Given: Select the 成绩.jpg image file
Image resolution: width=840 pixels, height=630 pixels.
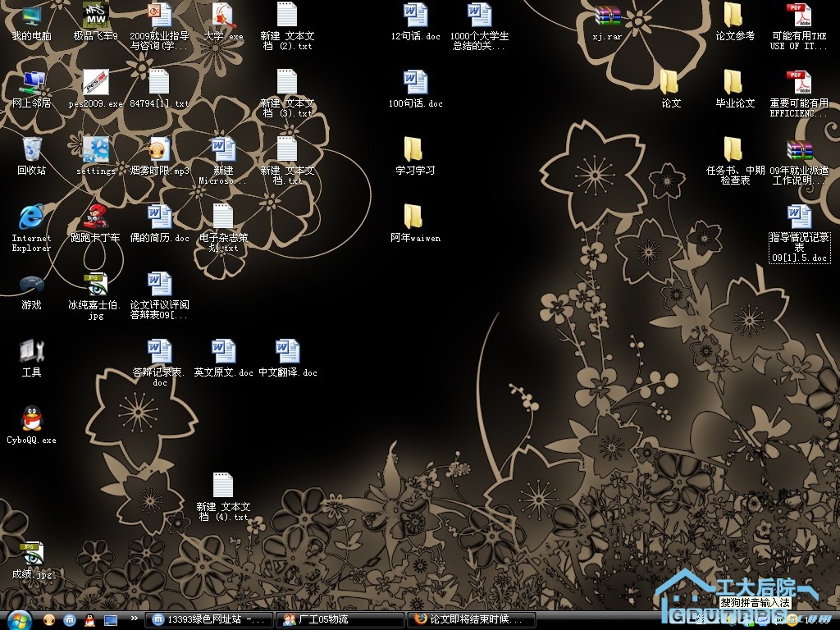Looking at the screenshot, I should tap(31, 554).
